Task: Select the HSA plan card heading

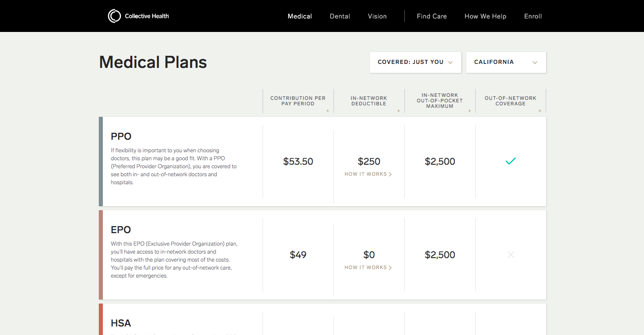Action: point(121,323)
